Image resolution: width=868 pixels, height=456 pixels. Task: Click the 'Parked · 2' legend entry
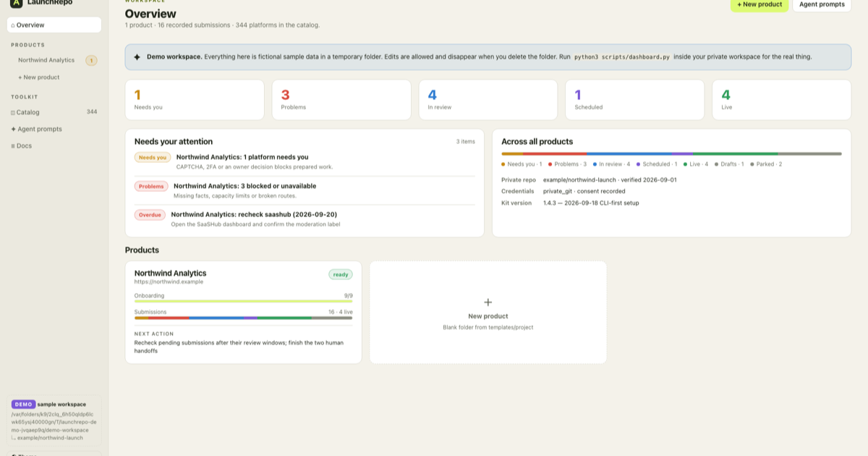click(x=766, y=164)
